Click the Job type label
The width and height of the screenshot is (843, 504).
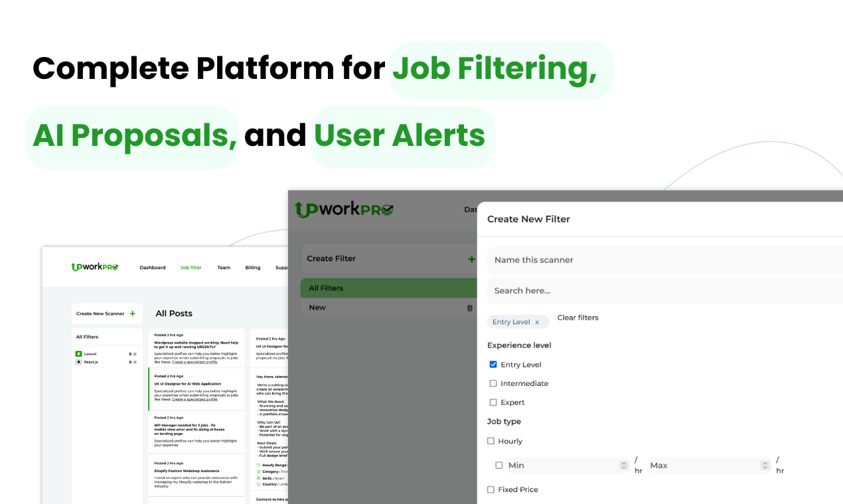[504, 422]
